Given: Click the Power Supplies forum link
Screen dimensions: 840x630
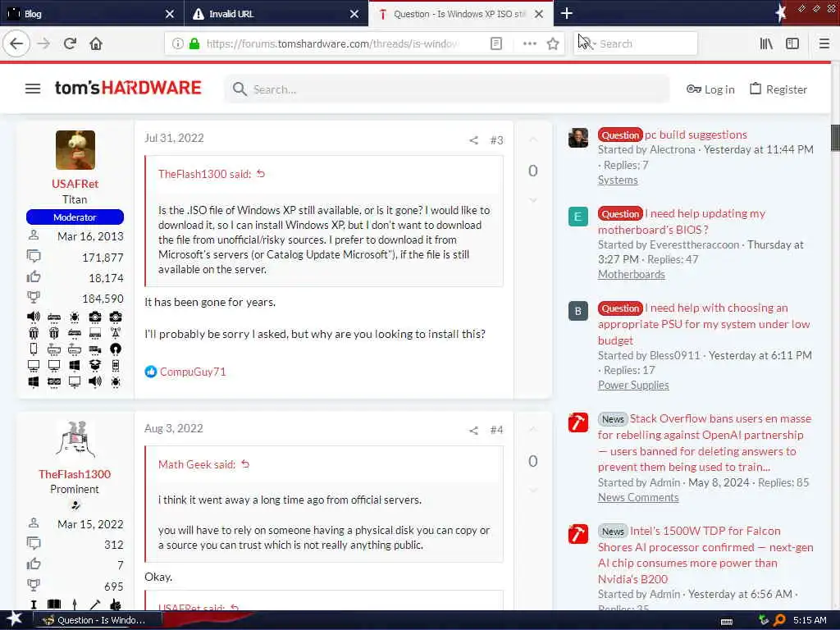Looking at the screenshot, I should click(633, 386).
